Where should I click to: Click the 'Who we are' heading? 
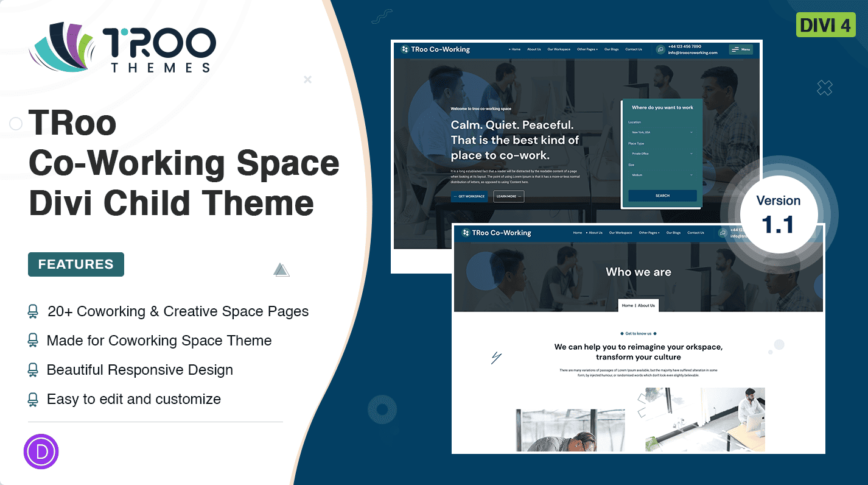coord(639,272)
